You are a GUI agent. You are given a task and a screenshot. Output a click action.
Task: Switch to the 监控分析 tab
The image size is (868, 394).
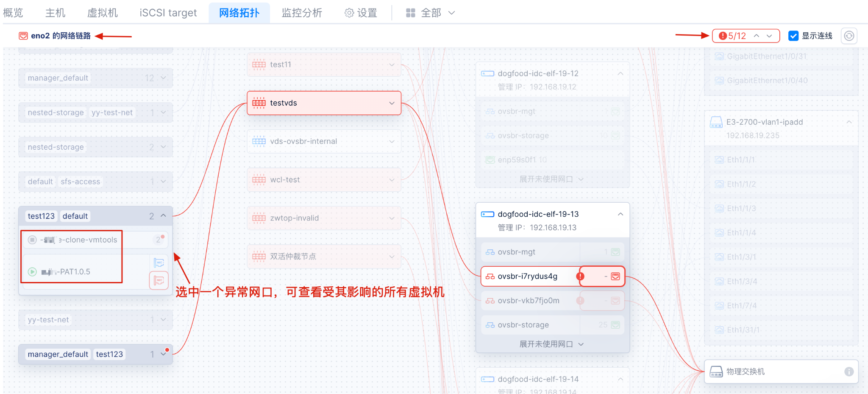302,13
